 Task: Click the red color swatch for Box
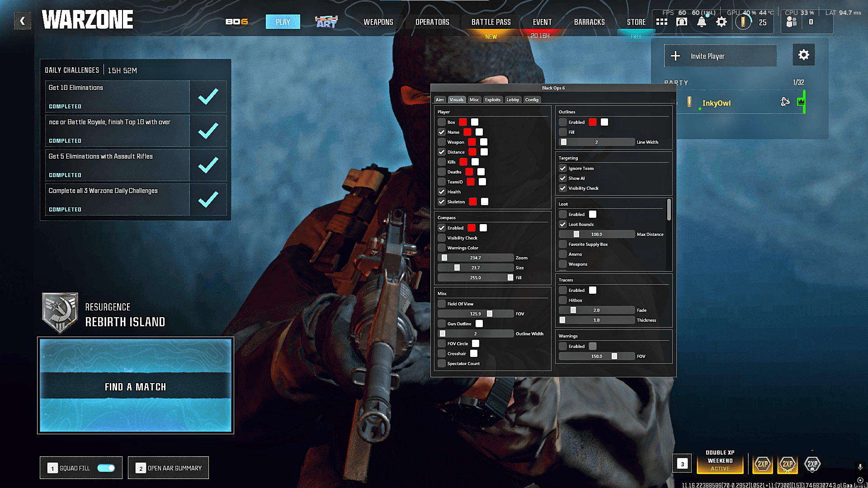point(463,122)
